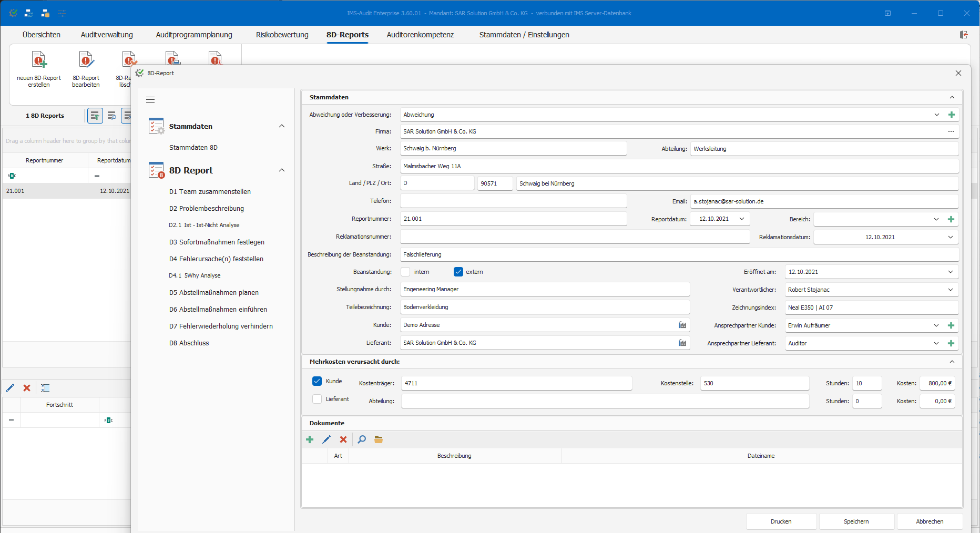This screenshot has width=980, height=533.
Task: Select 'D1 Team zusammenstellen' step
Action: [210, 192]
